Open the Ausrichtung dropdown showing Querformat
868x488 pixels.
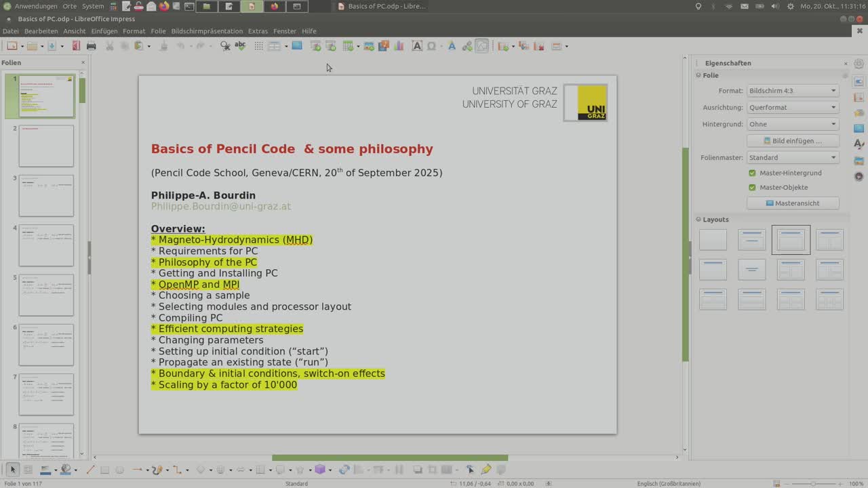(x=792, y=108)
